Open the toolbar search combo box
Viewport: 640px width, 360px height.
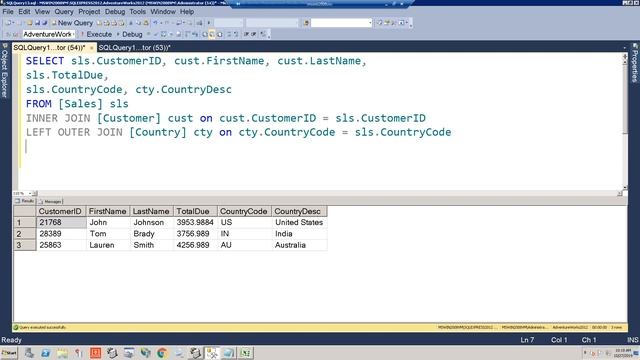341,23
